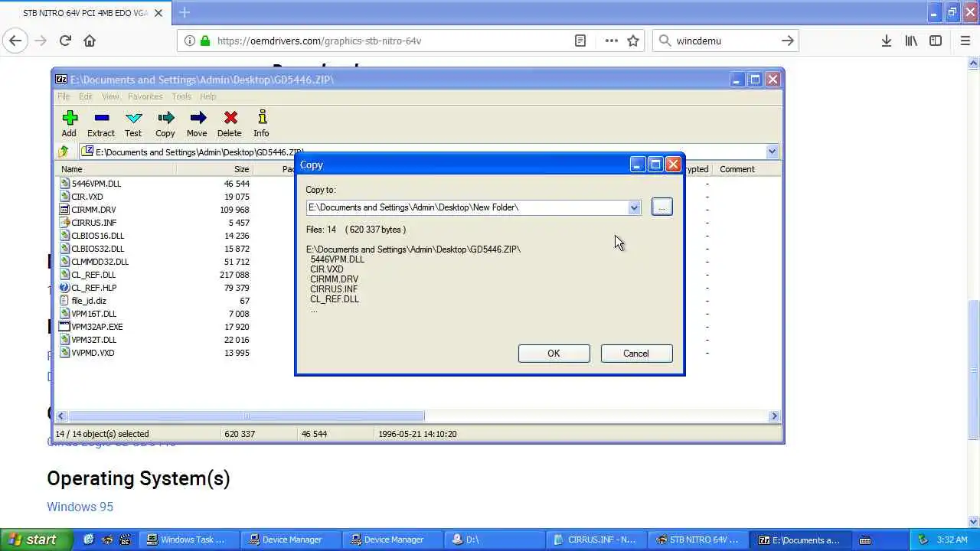Sort by the Comment column header
The image size is (980, 551).
[746, 169]
